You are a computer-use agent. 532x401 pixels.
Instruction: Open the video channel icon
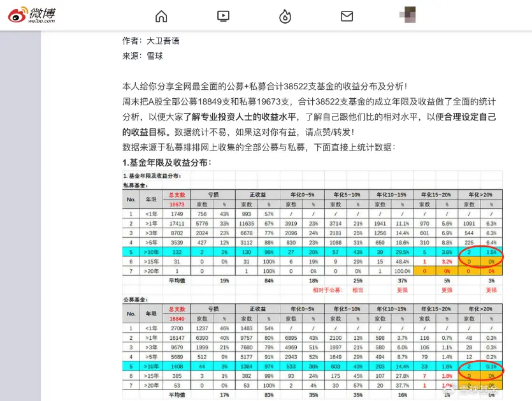(223, 17)
